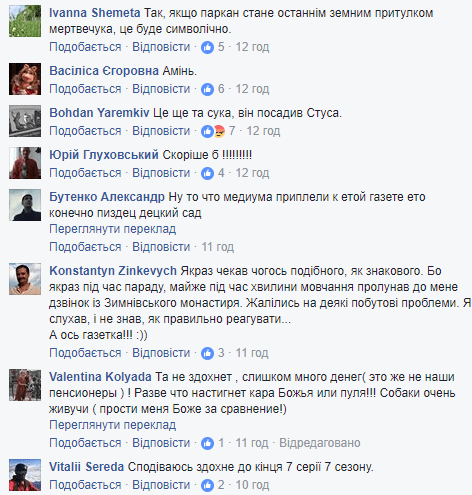Toggle Подобається on Bohdan Yaremkiv's comment

click(x=85, y=131)
